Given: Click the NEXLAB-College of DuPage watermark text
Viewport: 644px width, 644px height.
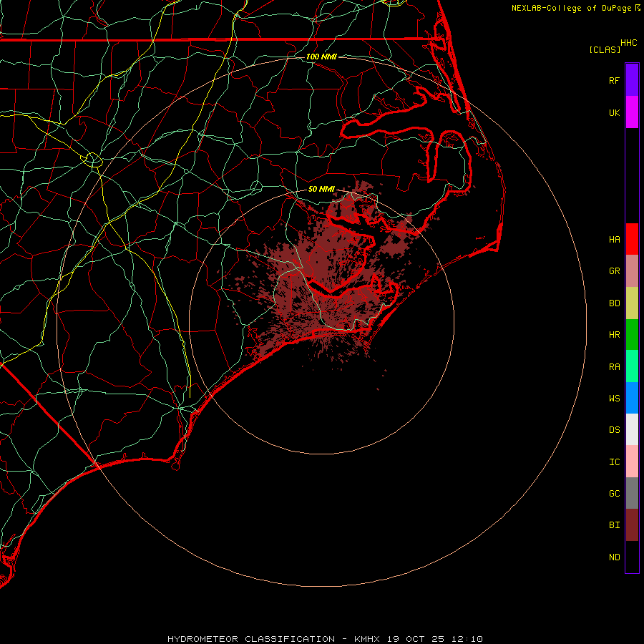Looking at the screenshot, I should pos(571,8).
